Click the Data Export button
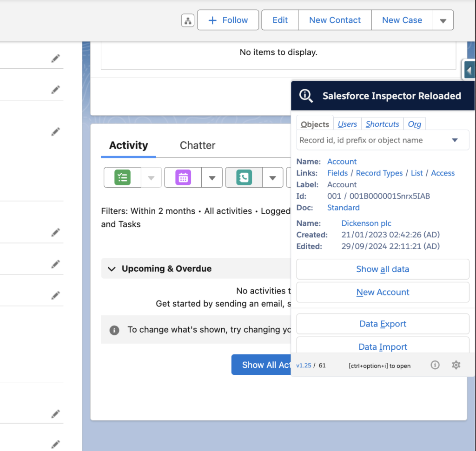This screenshot has height=451, width=476. pyautogui.click(x=383, y=324)
